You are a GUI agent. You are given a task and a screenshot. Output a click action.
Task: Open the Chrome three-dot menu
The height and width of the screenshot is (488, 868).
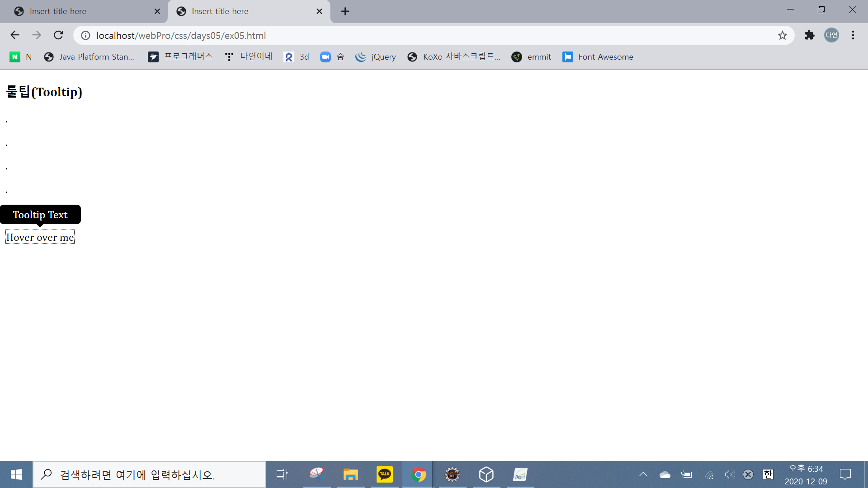tap(853, 35)
